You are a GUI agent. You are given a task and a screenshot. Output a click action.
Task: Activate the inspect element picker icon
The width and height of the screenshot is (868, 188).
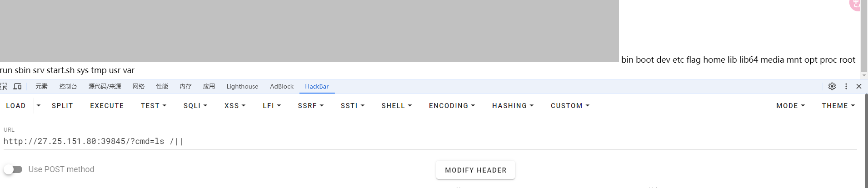pos(4,86)
